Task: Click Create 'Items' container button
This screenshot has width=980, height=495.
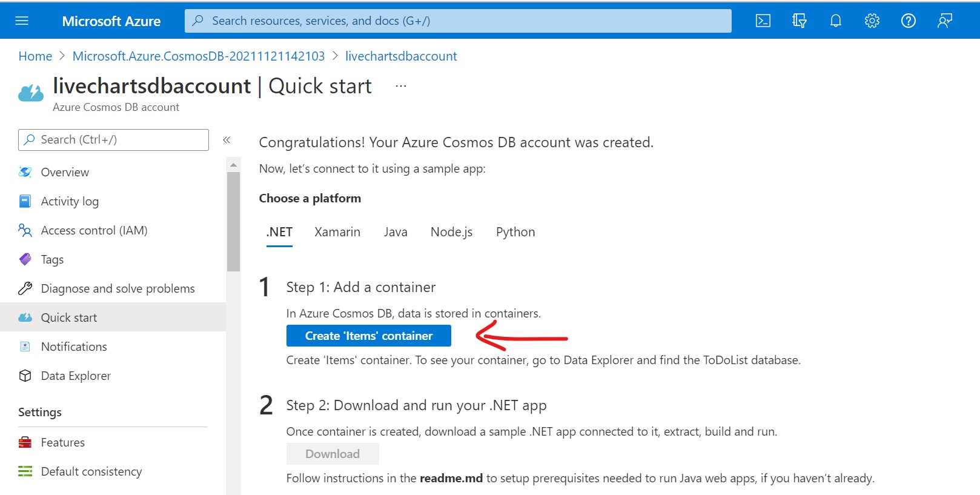Action: 368,336
